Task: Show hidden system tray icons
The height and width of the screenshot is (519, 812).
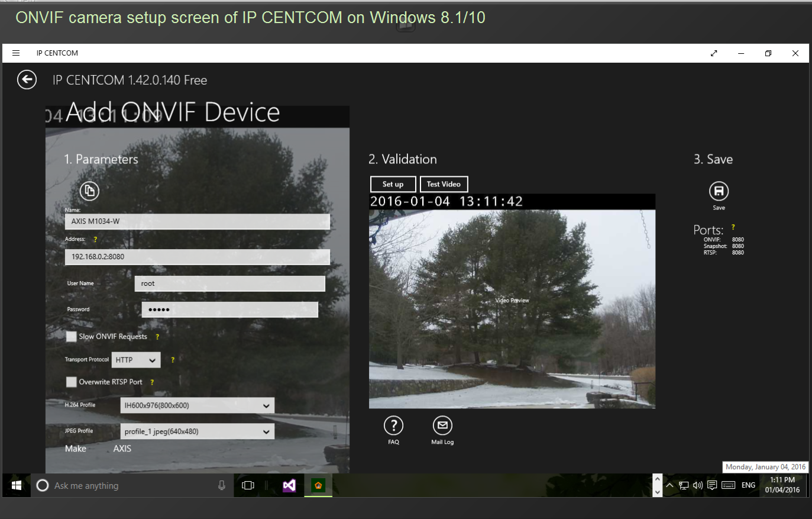Action: [669, 485]
